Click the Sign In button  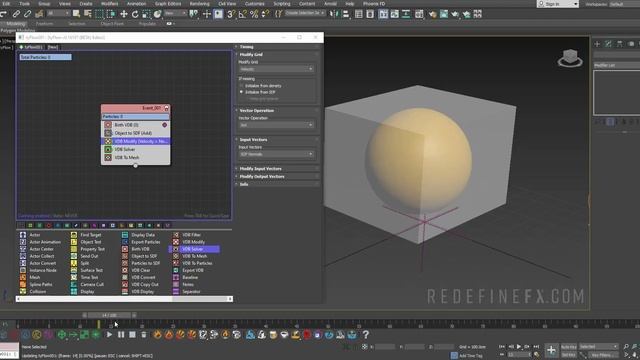click(558, 4)
